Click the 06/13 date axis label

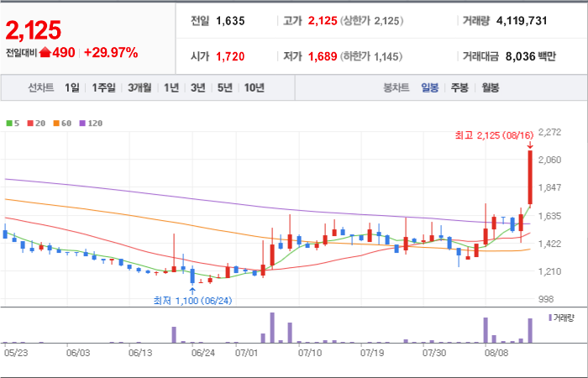[x=140, y=353]
